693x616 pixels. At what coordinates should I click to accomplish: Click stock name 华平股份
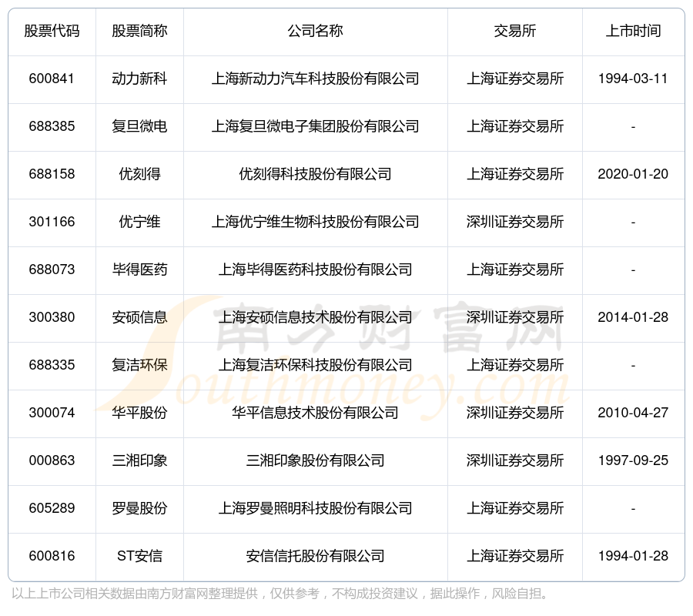(139, 413)
